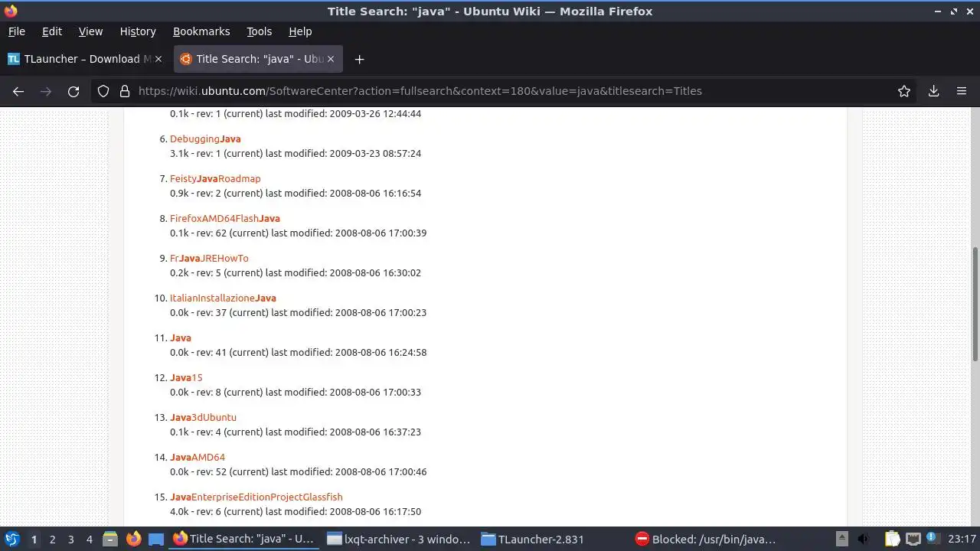Open the volume speaker tray icon
This screenshot has height=551, width=980.
863,539
